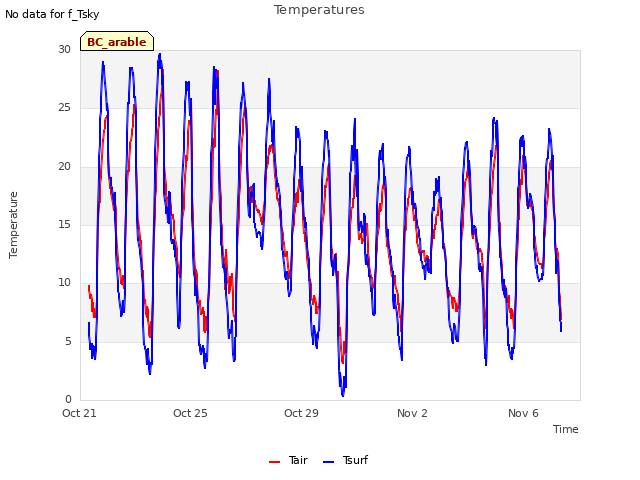
Task: Click the Oct 29 x-axis tick label
Action: pos(301,413)
